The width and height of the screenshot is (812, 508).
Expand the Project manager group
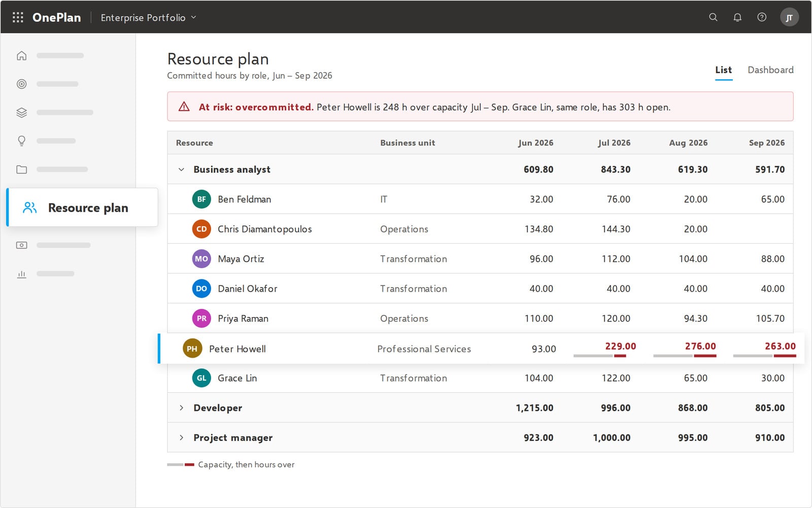(181, 437)
